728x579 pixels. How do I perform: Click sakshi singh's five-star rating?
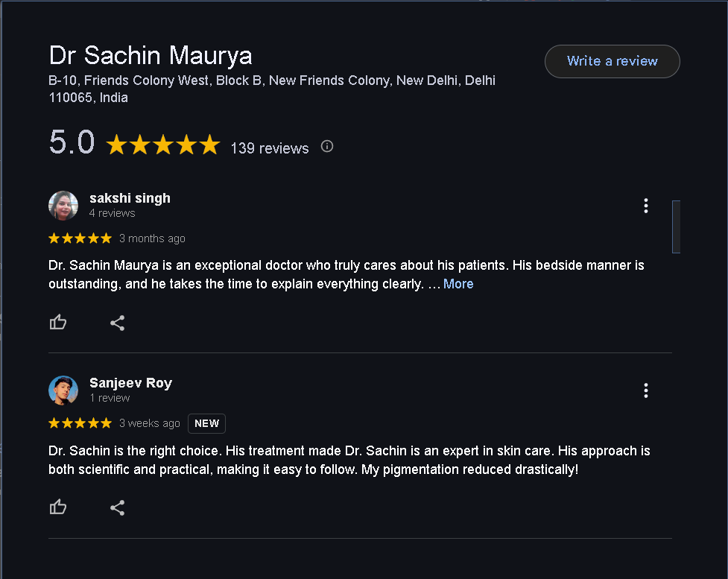(80, 238)
